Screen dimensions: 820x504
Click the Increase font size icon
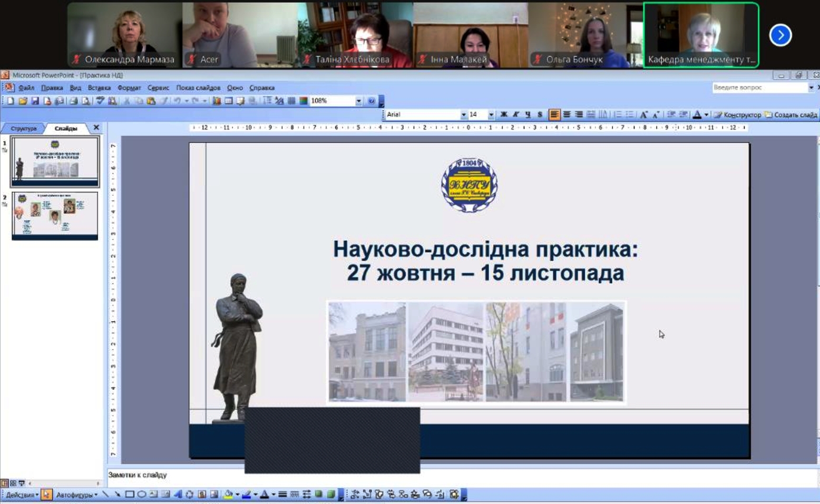pyautogui.click(x=643, y=115)
